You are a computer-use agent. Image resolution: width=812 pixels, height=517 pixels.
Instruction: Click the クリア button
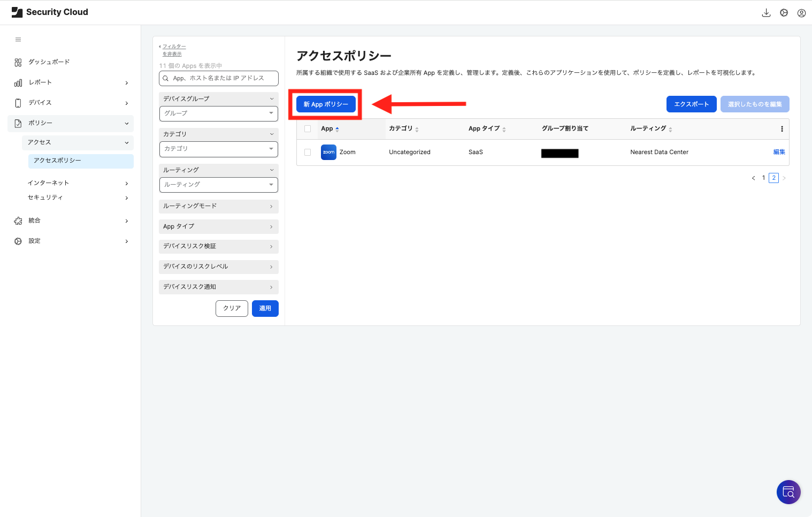[x=232, y=308]
